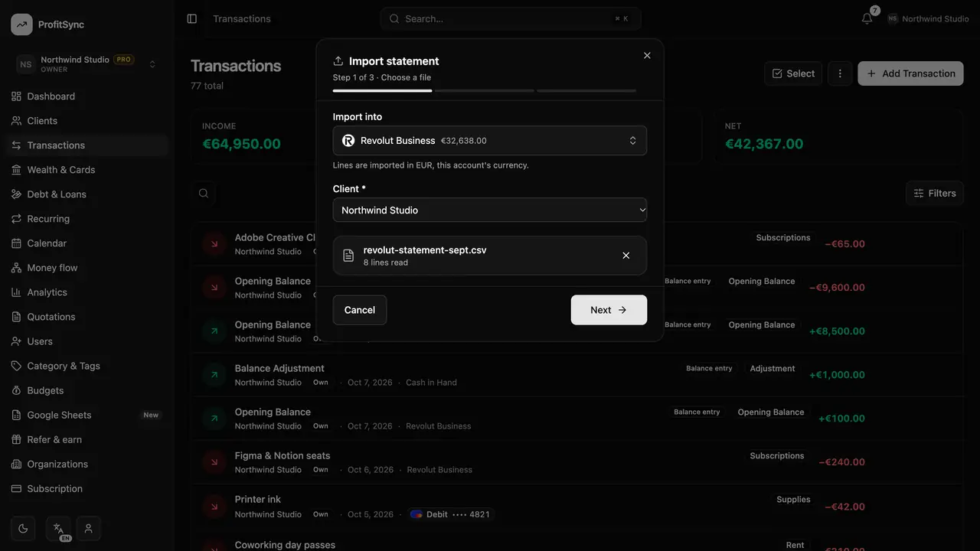Open language switcher icon

point(59,528)
